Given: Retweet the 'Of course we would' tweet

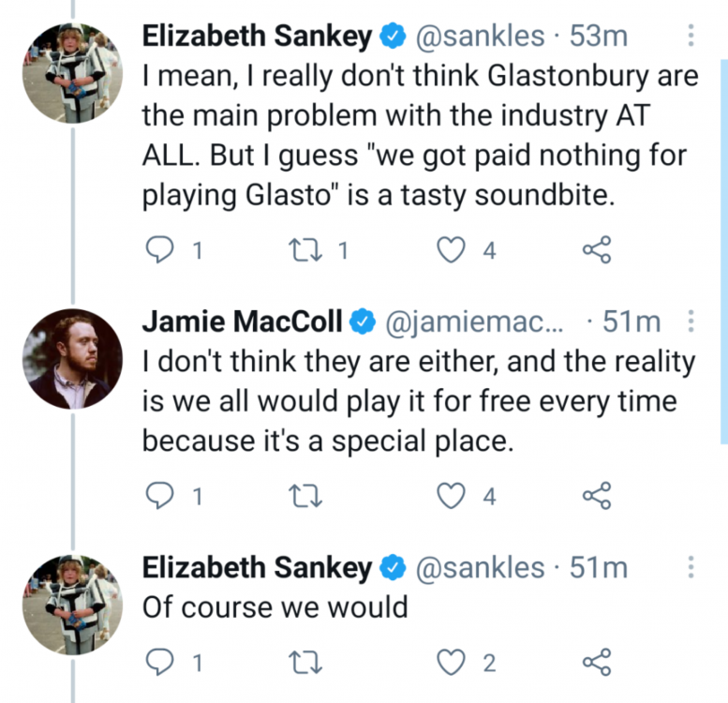Looking at the screenshot, I should (x=305, y=662).
